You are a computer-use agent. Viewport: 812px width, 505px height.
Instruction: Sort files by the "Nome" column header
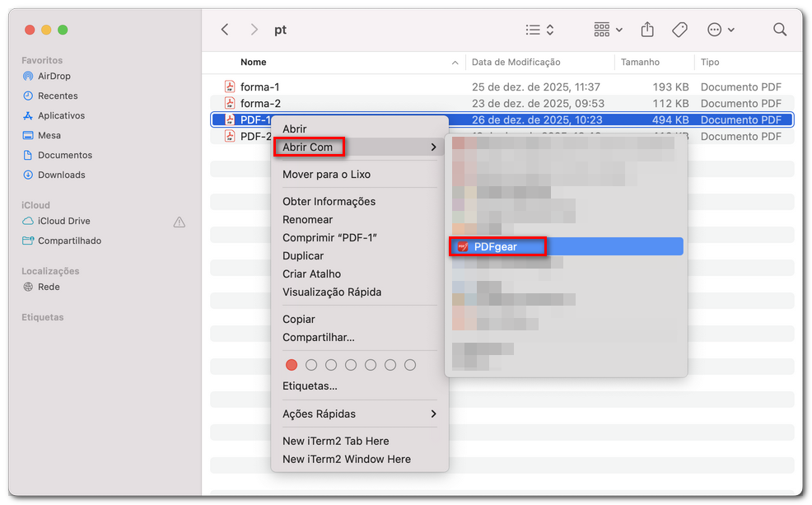(x=254, y=62)
